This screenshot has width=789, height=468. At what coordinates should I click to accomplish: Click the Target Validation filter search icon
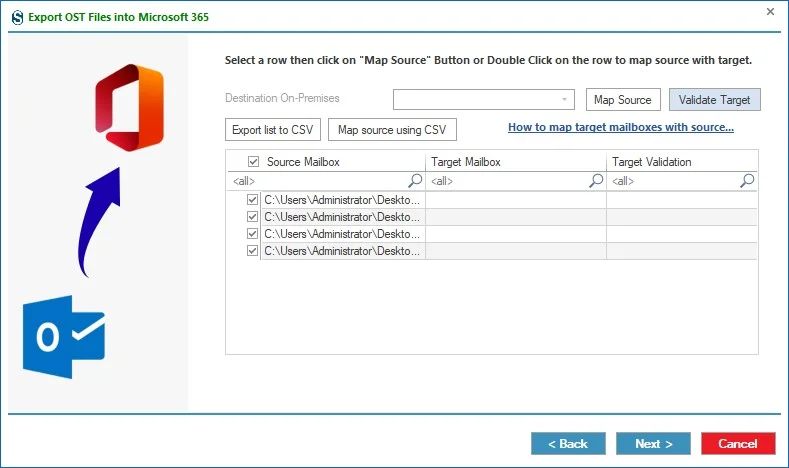747,180
